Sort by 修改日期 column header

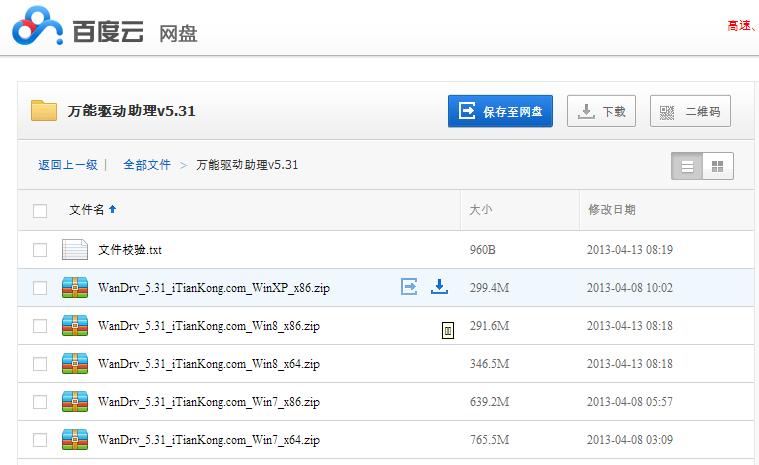pyautogui.click(x=612, y=210)
